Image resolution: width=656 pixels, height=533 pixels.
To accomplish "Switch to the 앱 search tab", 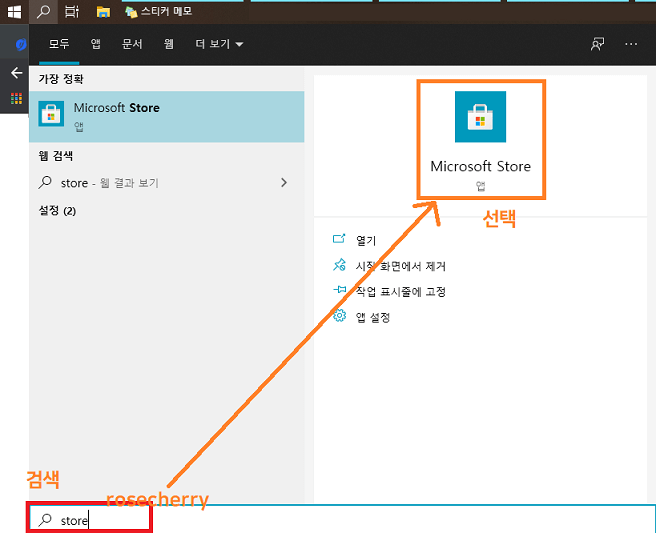I will (x=96, y=44).
